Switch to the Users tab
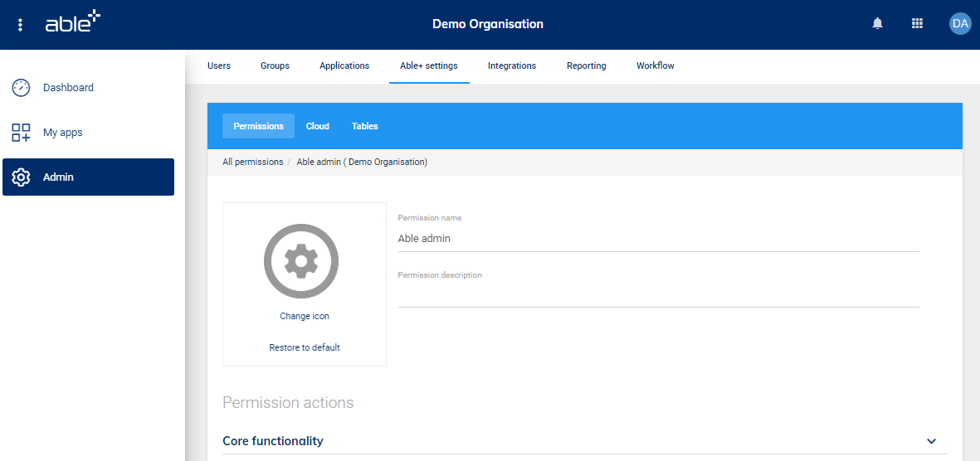Viewport: 980px width, 461px height. [219, 66]
